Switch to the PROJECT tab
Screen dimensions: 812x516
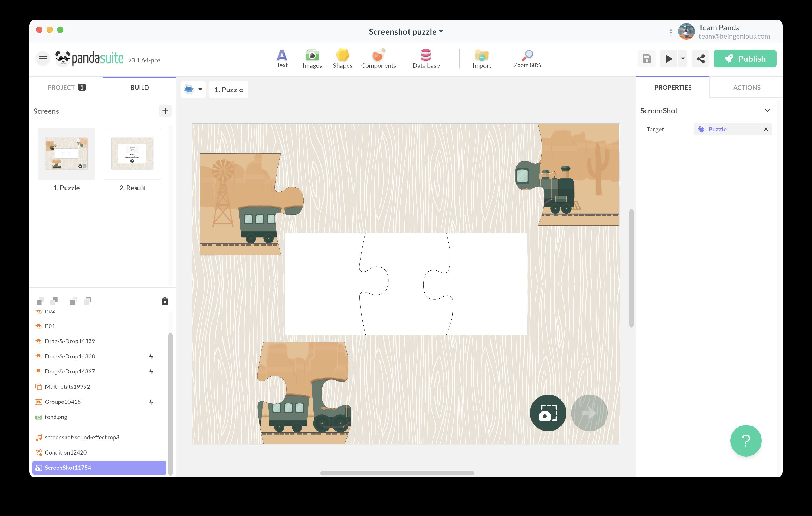(66, 87)
